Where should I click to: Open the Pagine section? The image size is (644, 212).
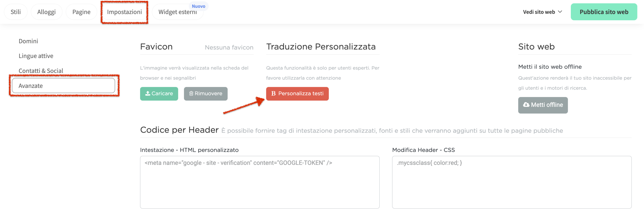(x=81, y=12)
